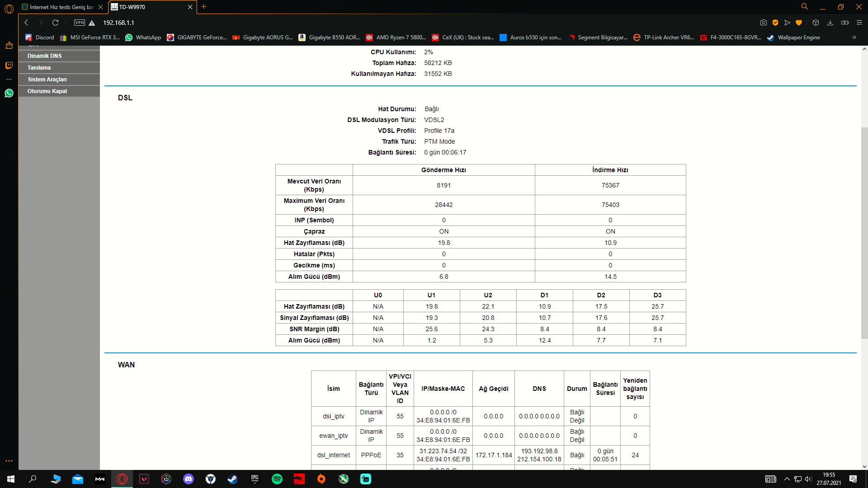This screenshot has height=488, width=868.
Task: Click the browser reload icon
Action: pos(55,23)
